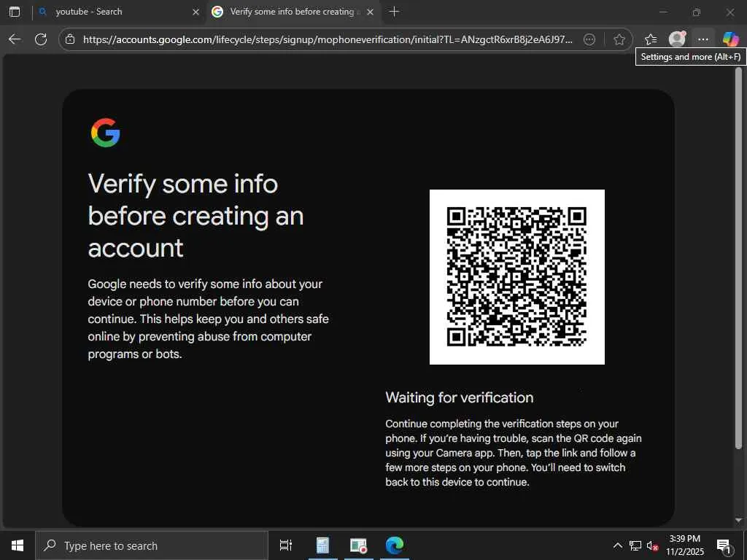The image size is (747, 560).
Task: Open the Copilot sidebar icon
Action: click(729, 39)
